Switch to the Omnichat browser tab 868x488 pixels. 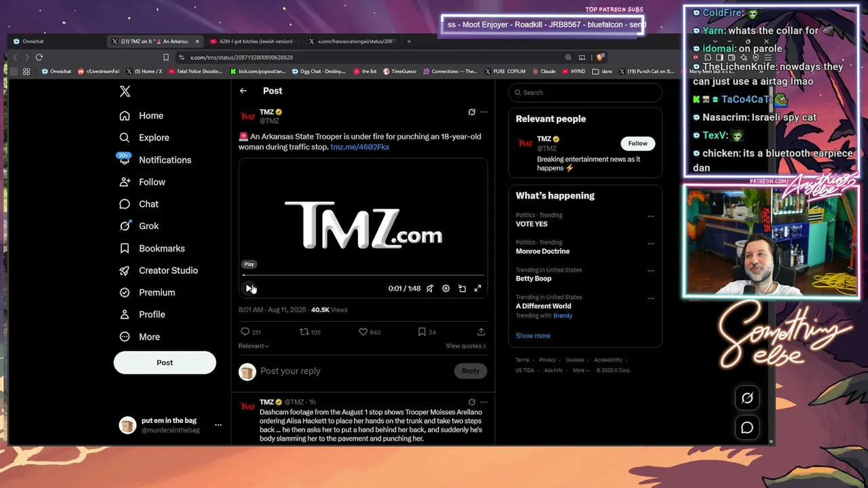click(x=58, y=41)
